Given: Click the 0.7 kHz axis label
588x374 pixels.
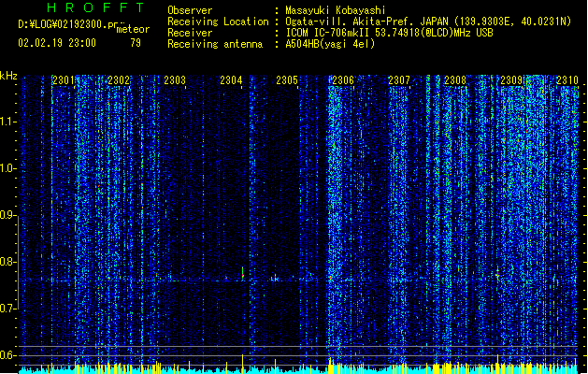Looking at the screenshot, I should coord(7,309).
